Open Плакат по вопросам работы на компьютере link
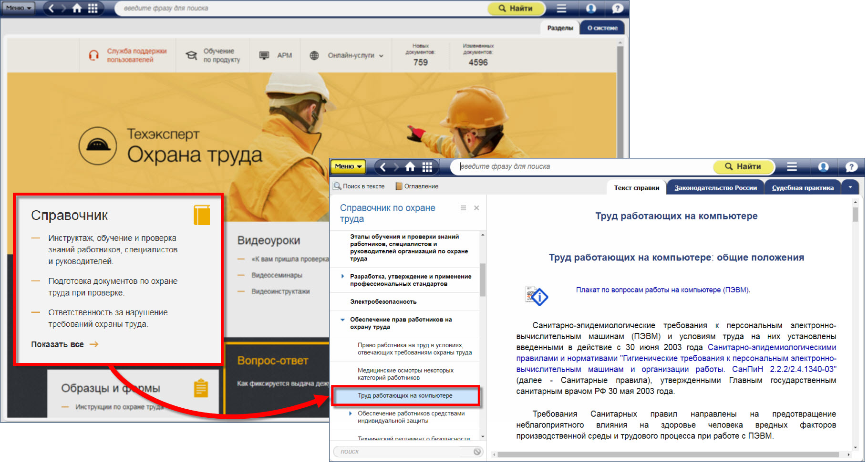This screenshot has width=868, height=465. click(662, 290)
